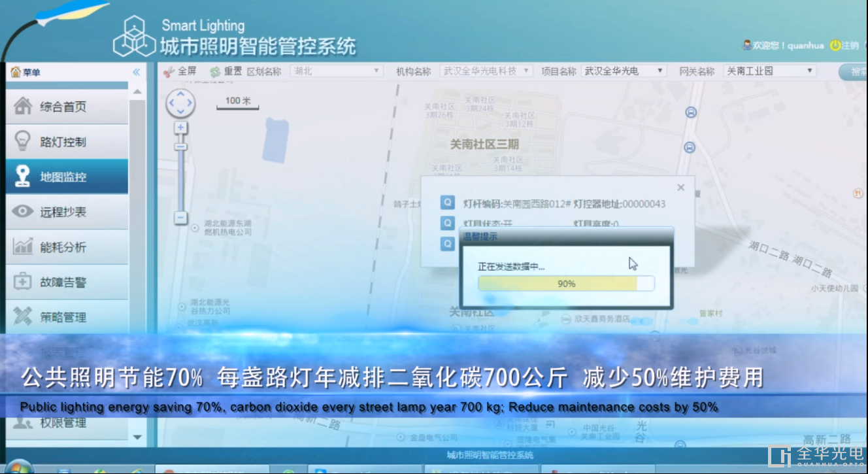The width and height of the screenshot is (868, 474).
Task: Open the 网关名称 关南工业园 dropdown
Action: coord(770,71)
